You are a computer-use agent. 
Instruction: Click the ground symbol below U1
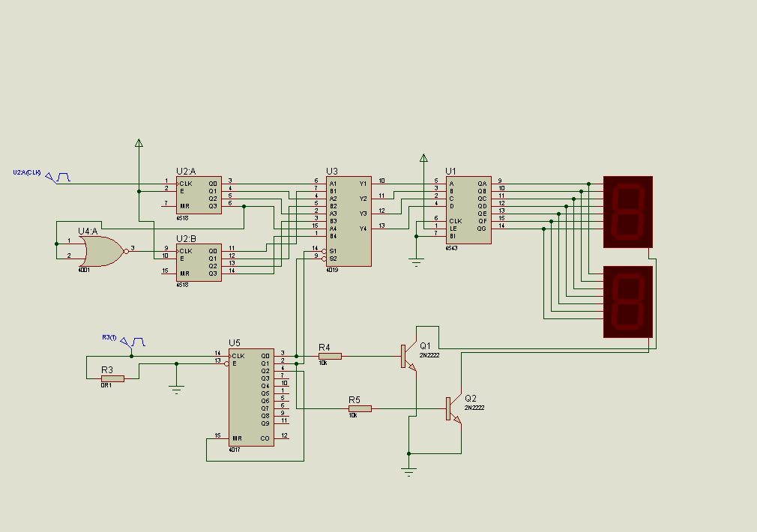coord(416,263)
